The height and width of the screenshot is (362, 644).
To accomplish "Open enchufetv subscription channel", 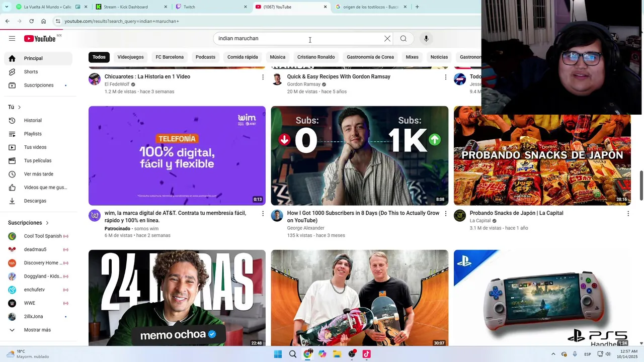I will pos(38,290).
